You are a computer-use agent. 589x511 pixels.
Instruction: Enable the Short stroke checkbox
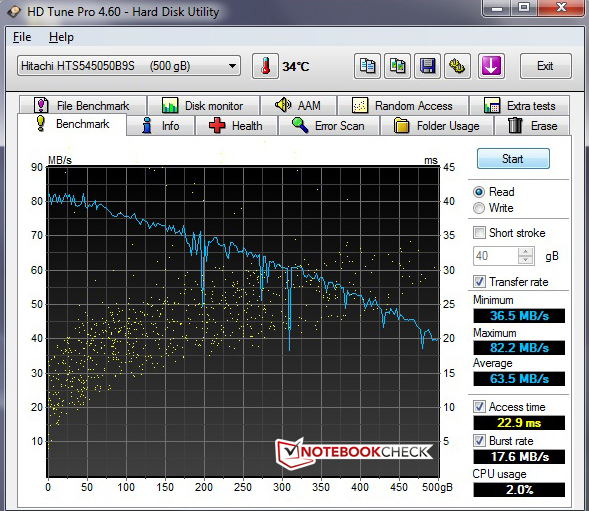(x=479, y=233)
